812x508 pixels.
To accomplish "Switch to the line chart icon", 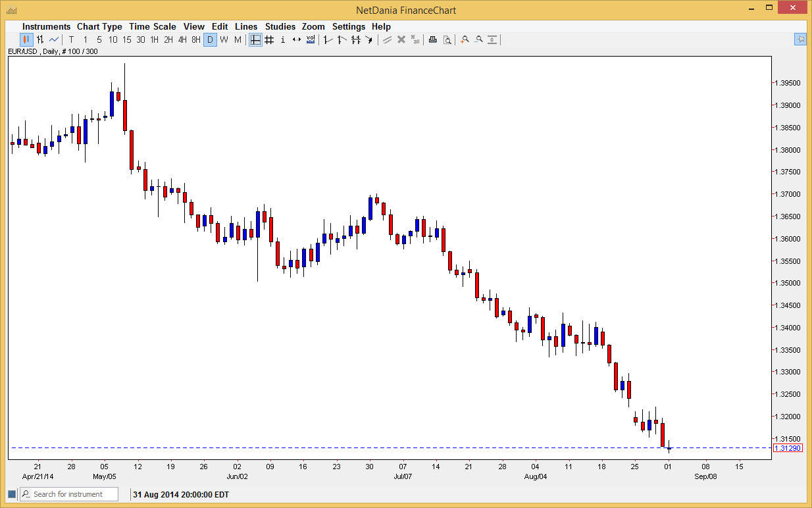I will click(54, 39).
